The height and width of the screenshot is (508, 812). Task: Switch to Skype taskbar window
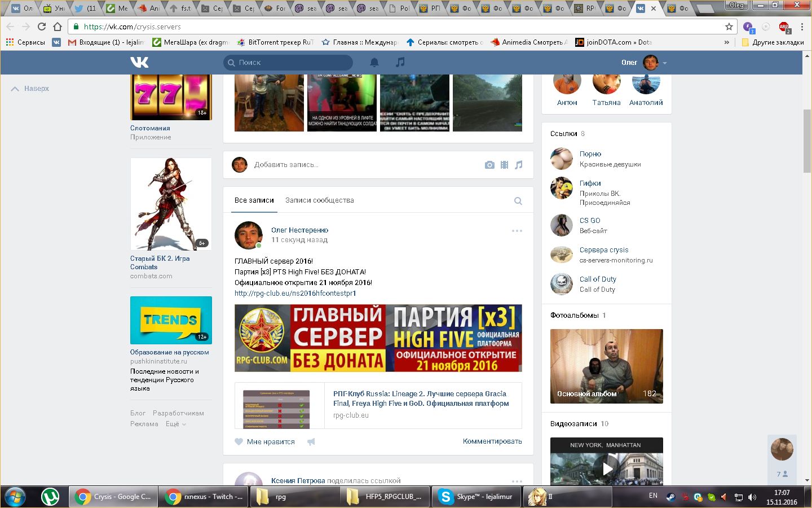[x=476, y=497]
